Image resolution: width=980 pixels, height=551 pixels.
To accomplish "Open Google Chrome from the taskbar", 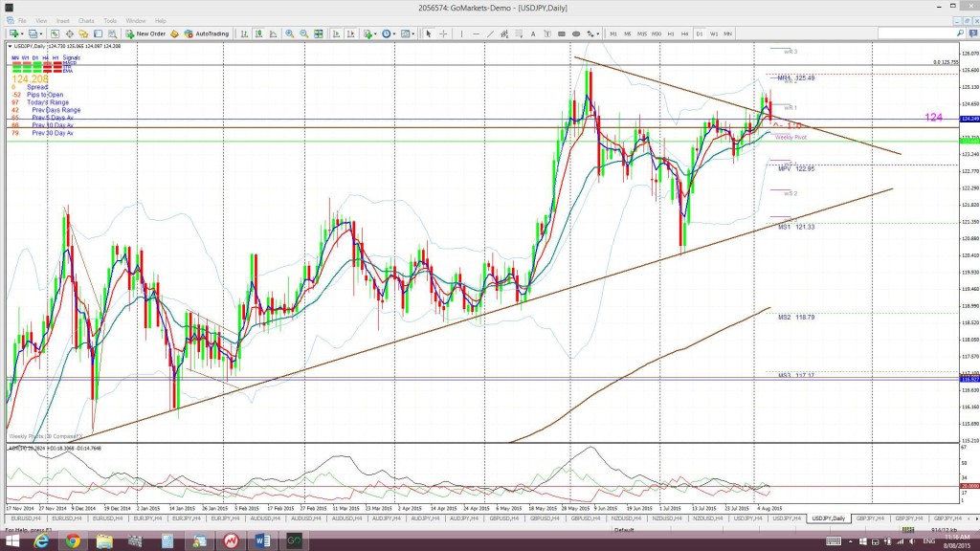I will (x=73, y=541).
